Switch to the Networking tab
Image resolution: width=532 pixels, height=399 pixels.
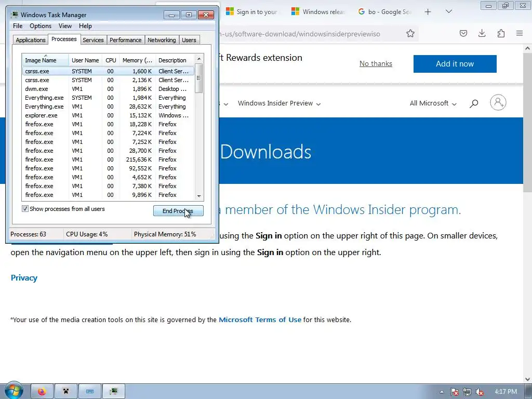pos(162,40)
